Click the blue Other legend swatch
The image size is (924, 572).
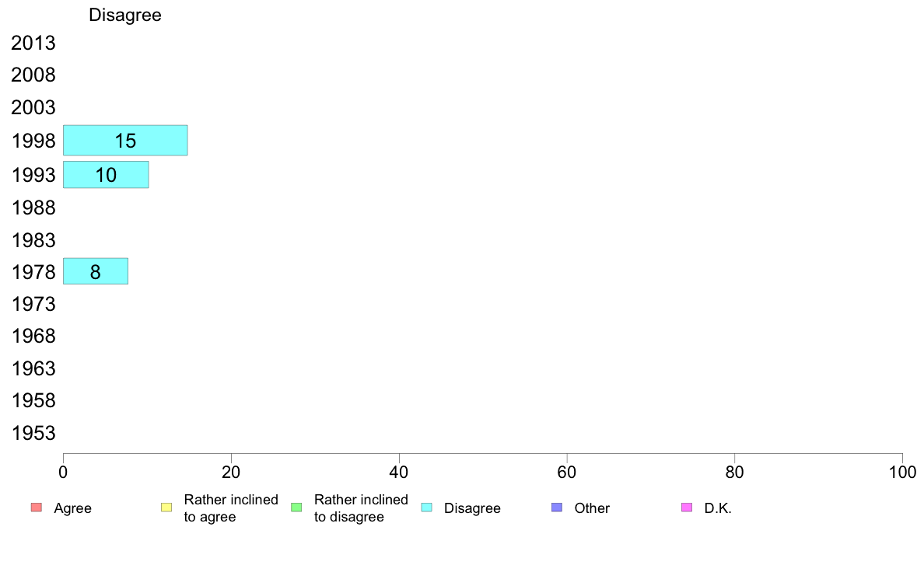pos(557,507)
